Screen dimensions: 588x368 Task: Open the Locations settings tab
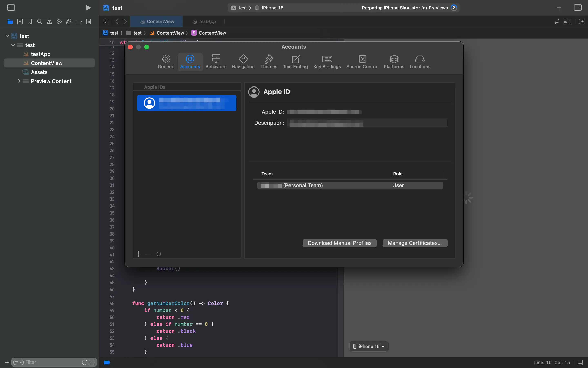[420, 62]
